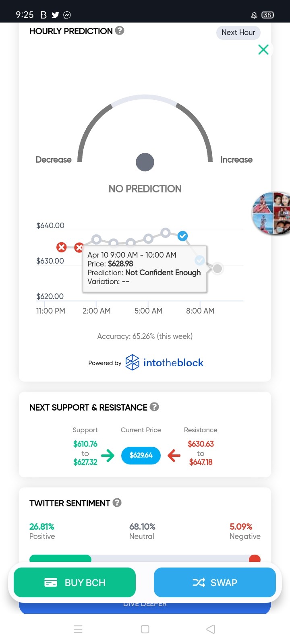Tap the green support arrow icon
The width and height of the screenshot is (290, 644).
tap(108, 456)
